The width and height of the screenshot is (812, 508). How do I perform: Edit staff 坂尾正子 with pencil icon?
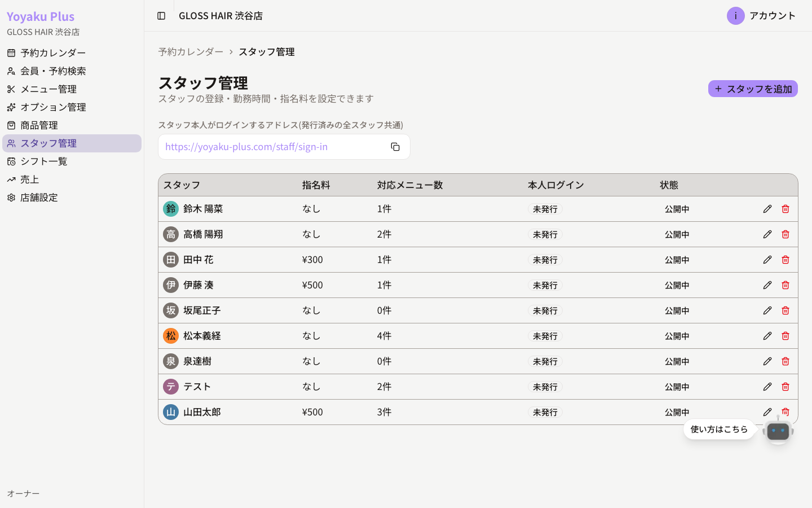pyautogui.click(x=767, y=310)
